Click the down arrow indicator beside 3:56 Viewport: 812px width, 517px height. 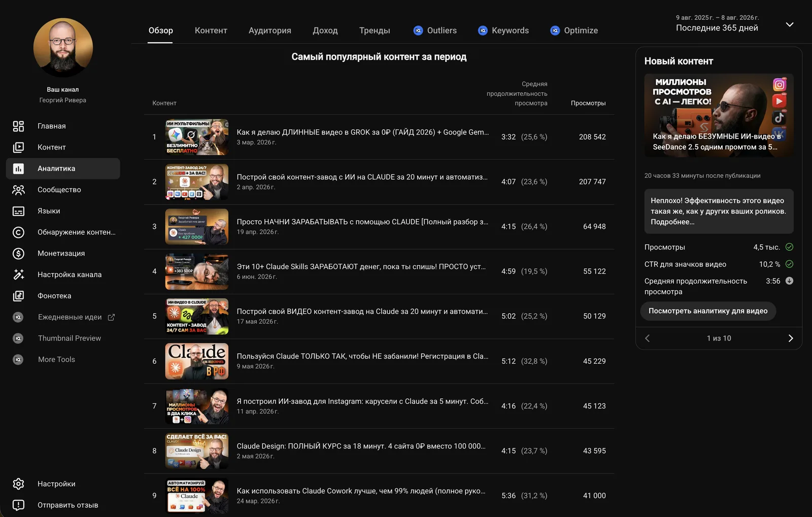(789, 281)
